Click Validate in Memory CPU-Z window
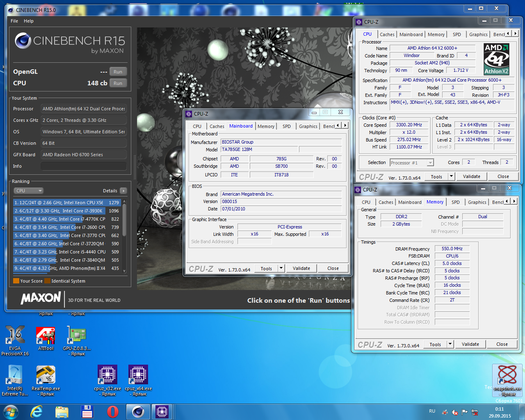 pos(470,344)
